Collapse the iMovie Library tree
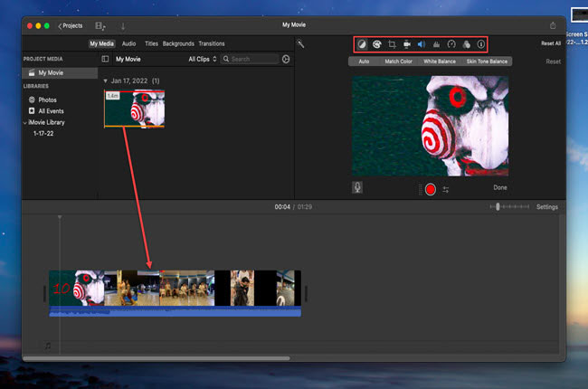Viewport: 588px width, 389px height. coord(24,123)
